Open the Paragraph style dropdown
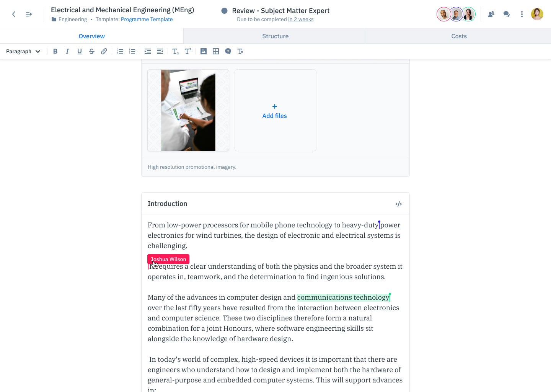This screenshot has height=392, width=551. [x=23, y=51]
